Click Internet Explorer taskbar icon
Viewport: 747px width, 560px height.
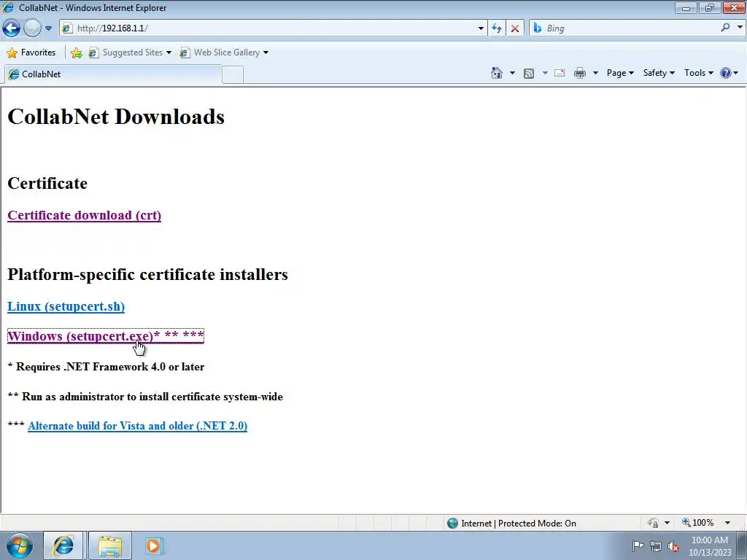63,545
